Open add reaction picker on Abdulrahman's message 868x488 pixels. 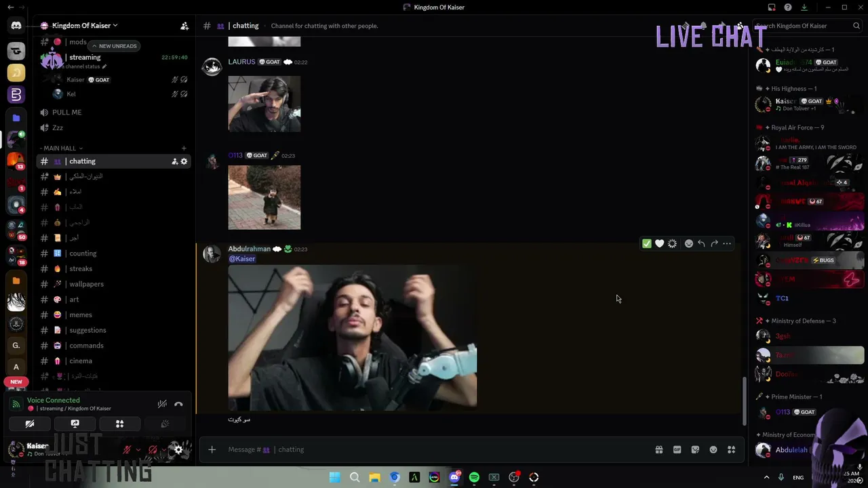[688, 244]
